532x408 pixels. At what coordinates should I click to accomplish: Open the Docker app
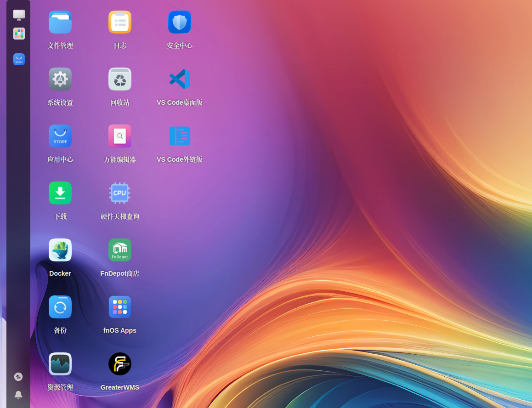60,250
